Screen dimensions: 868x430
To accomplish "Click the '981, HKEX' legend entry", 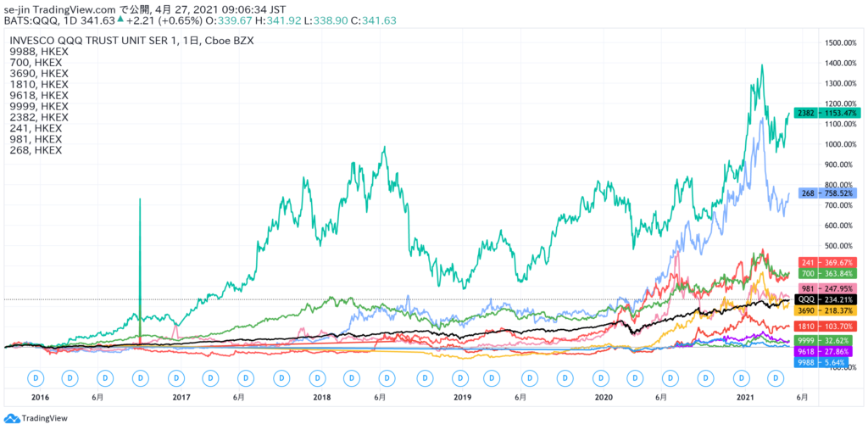I will click(36, 139).
